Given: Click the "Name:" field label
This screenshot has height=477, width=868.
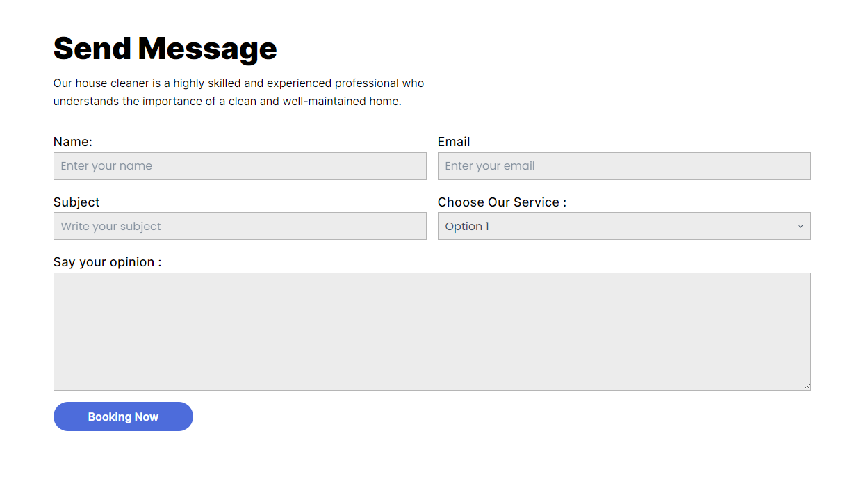Looking at the screenshot, I should point(73,142).
